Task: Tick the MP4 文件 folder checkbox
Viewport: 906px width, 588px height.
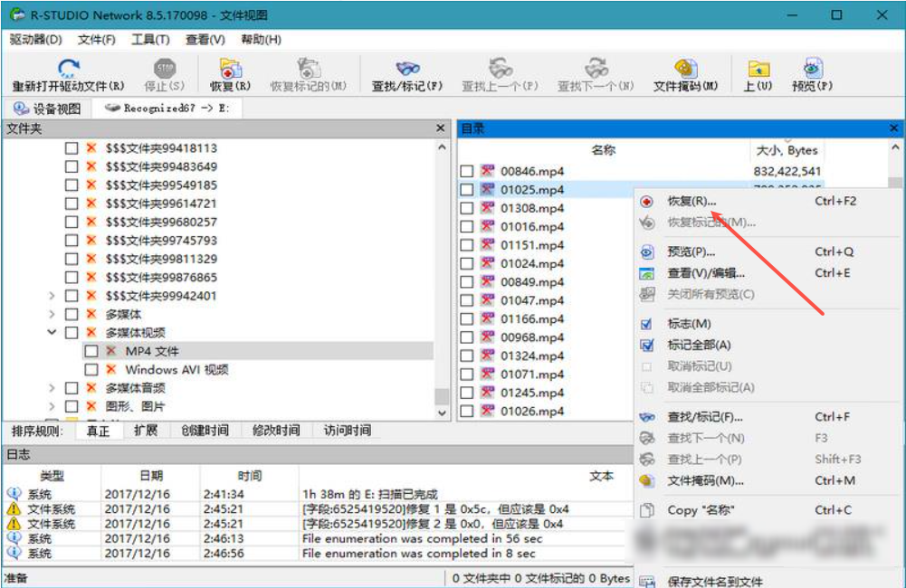Action: (91, 351)
